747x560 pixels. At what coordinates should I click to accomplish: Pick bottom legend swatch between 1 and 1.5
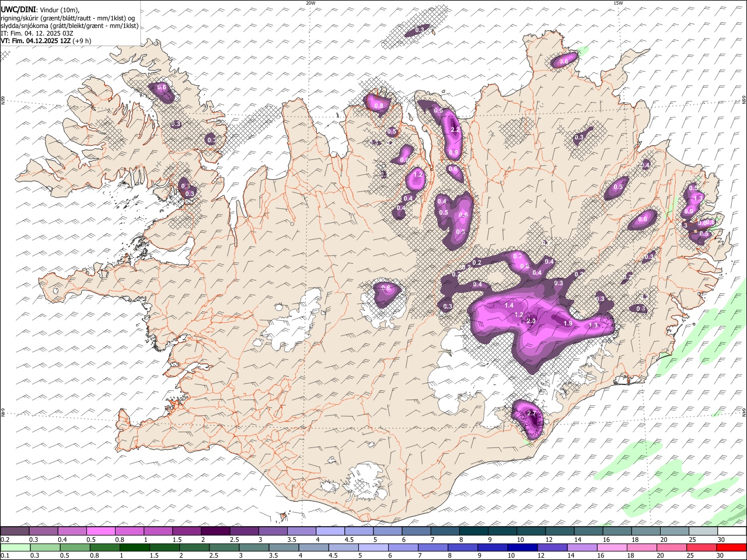point(134,547)
